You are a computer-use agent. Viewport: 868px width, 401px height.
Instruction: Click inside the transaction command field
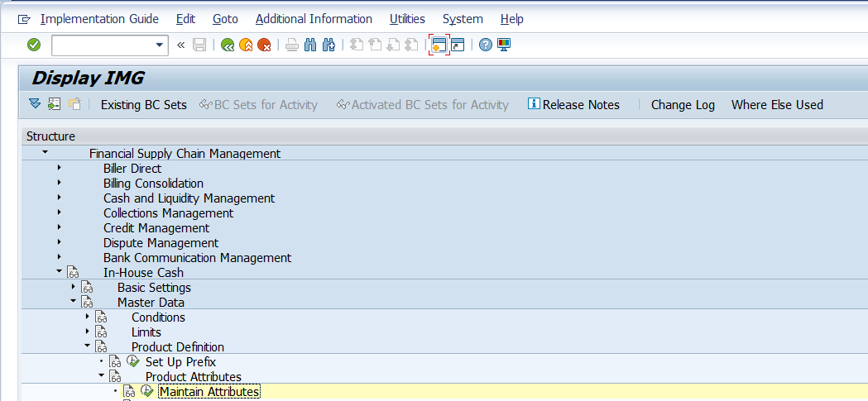tap(103, 45)
